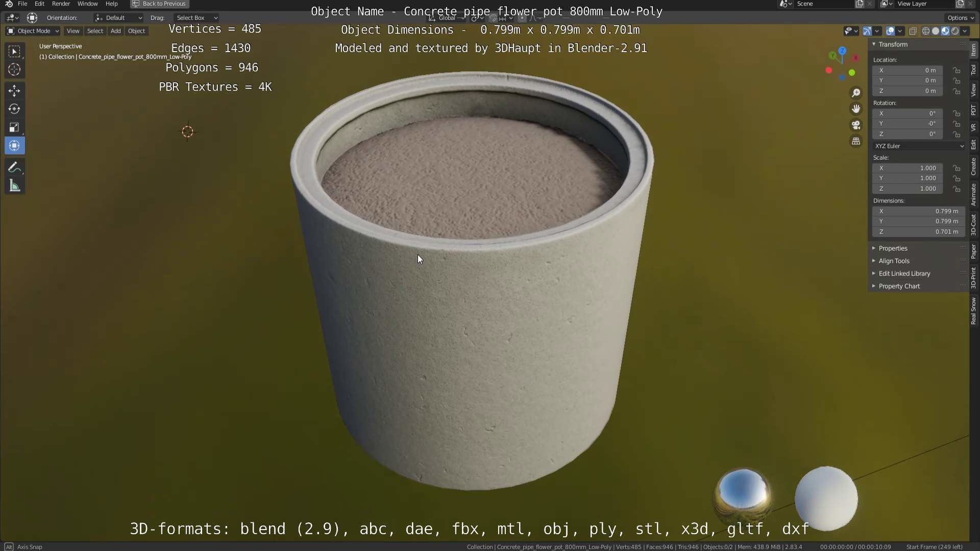Viewport: 980px width, 551px height.
Task: Open Drag Select Box dropdown
Action: click(x=196, y=18)
